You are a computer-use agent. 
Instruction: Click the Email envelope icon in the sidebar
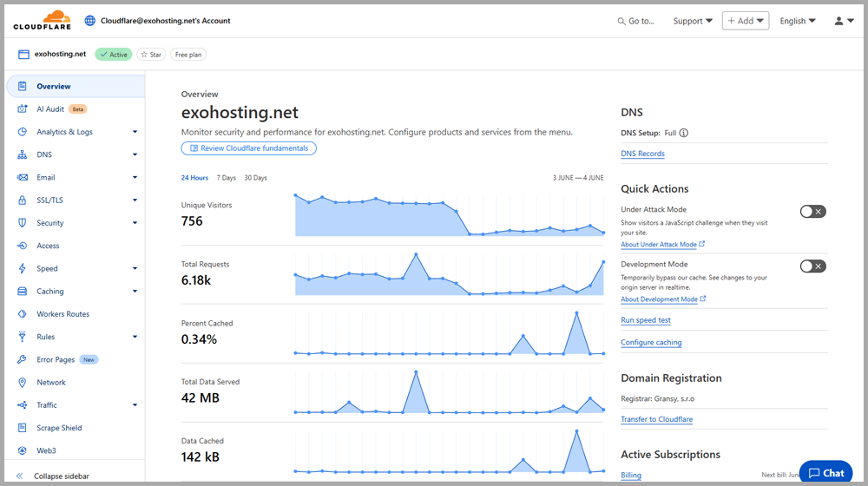pos(23,177)
